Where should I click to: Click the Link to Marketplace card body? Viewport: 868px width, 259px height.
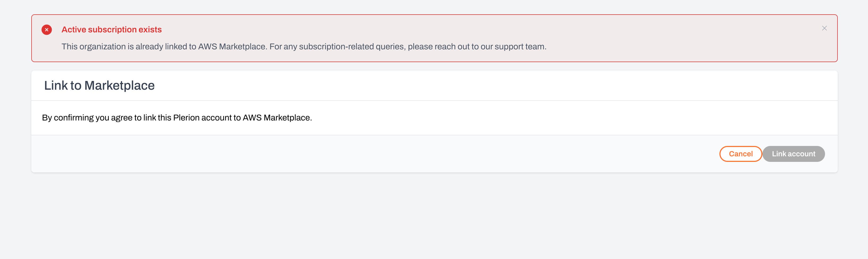pyautogui.click(x=434, y=118)
